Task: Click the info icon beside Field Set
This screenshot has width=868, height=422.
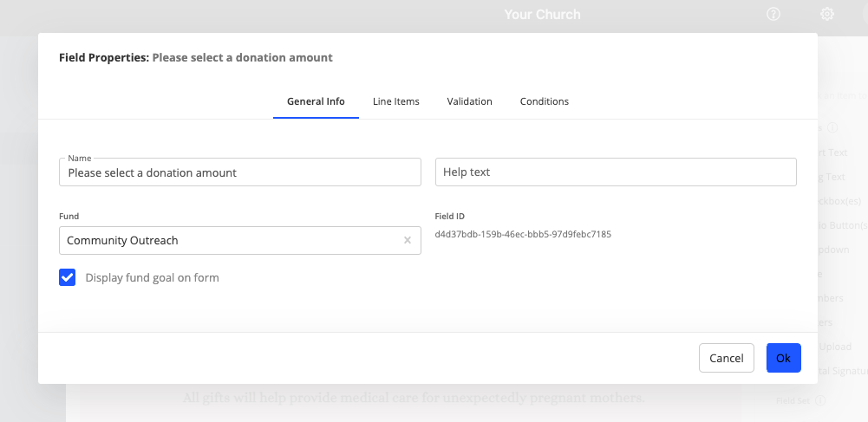Action: 820,400
